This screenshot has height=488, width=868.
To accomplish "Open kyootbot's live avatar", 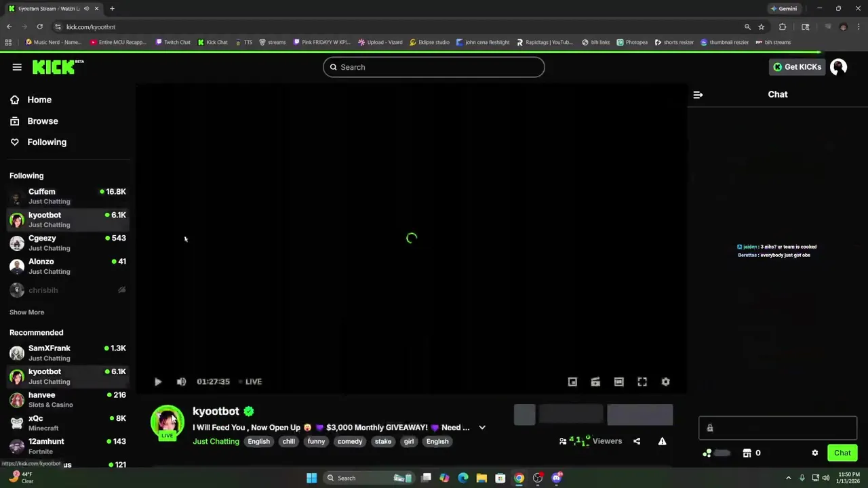I will pyautogui.click(x=167, y=422).
